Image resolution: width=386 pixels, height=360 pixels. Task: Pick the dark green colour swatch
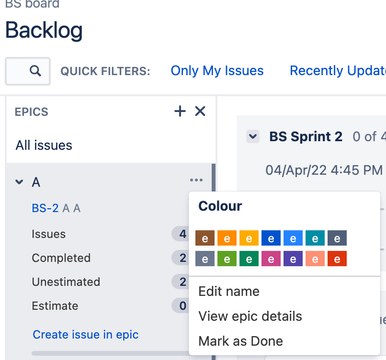(x=249, y=258)
